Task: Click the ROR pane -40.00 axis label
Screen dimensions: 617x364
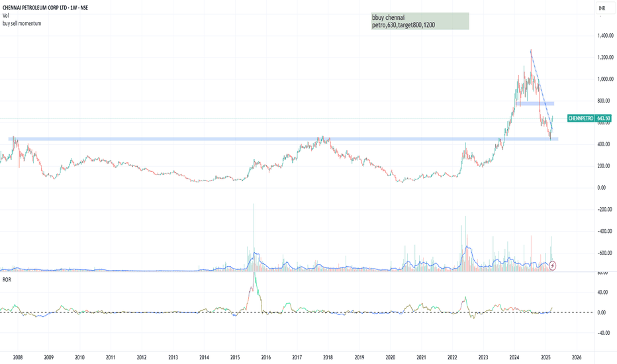Action: pyautogui.click(x=603, y=333)
